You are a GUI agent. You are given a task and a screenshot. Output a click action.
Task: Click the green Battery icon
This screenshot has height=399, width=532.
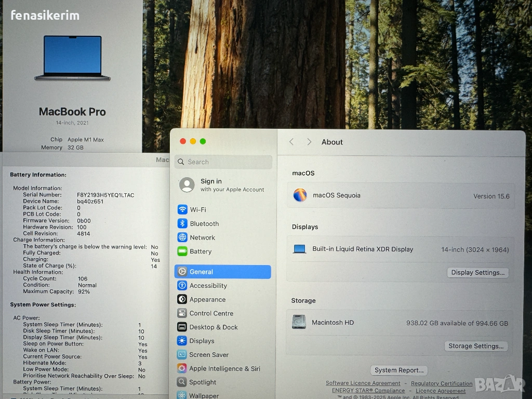tap(182, 251)
